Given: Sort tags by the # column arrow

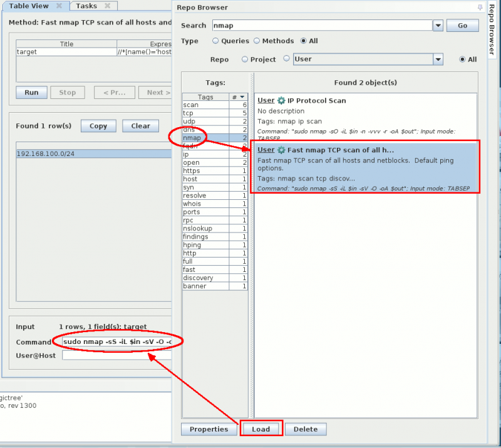Looking at the screenshot, I should [x=242, y=97].
